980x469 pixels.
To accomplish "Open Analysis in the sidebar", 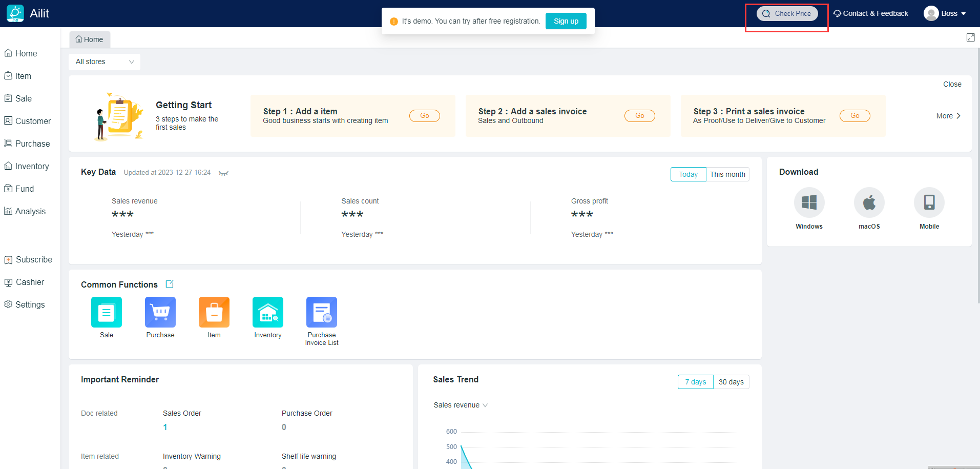I will (30, 211).
